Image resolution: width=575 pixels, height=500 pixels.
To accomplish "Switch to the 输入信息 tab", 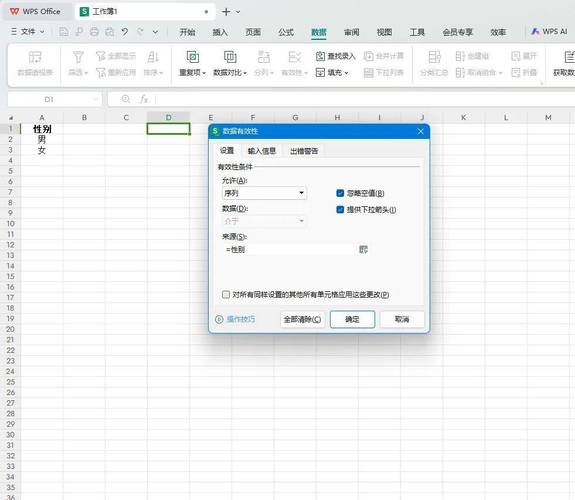I will [x=261, y=151].
